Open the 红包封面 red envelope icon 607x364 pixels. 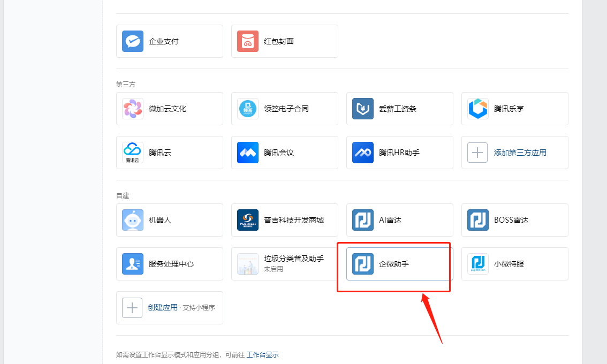click(248, 41)
